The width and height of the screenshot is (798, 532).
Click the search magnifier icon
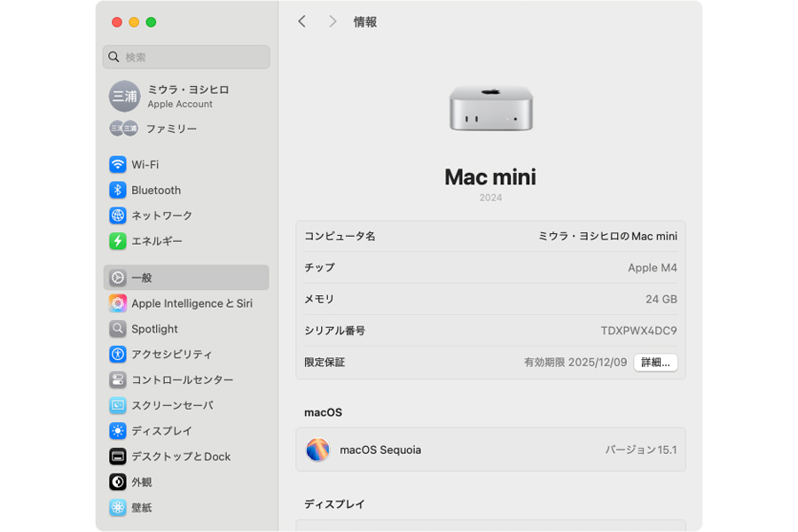point(114,57)
